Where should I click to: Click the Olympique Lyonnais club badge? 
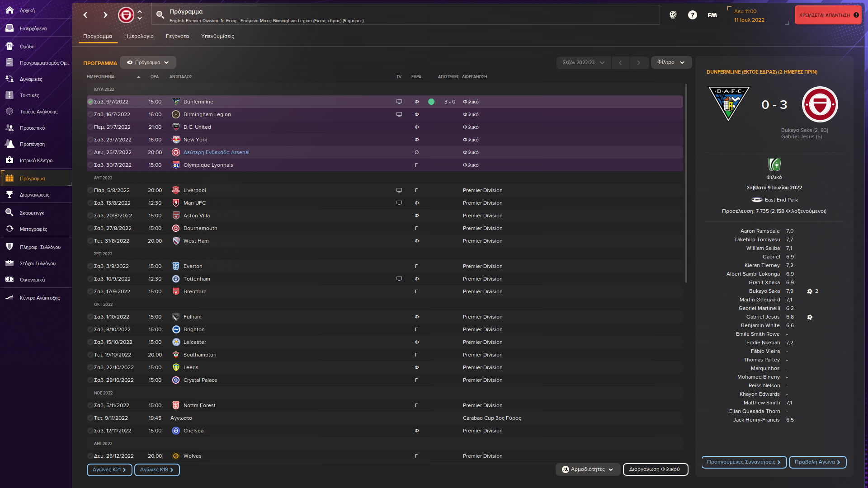point(176,165)
